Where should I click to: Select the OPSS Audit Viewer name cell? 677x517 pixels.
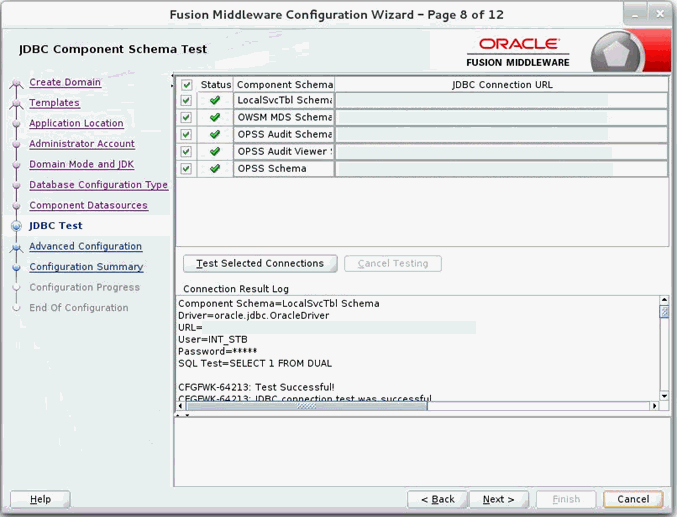[284, 152]
